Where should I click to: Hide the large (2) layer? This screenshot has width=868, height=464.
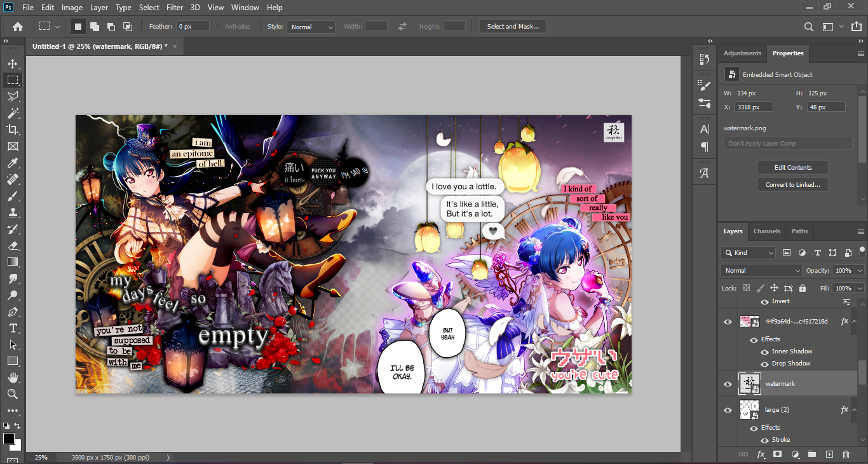(x=728, y=410)
